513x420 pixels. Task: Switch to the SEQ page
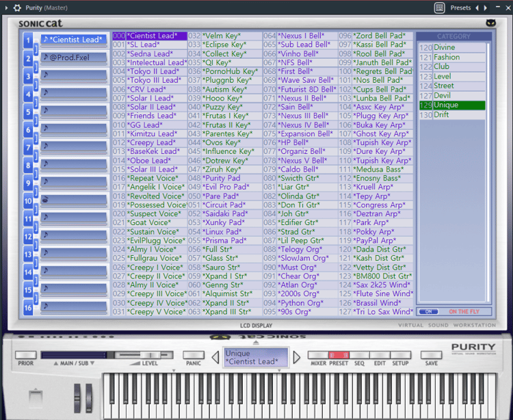[x=359, y=355]
